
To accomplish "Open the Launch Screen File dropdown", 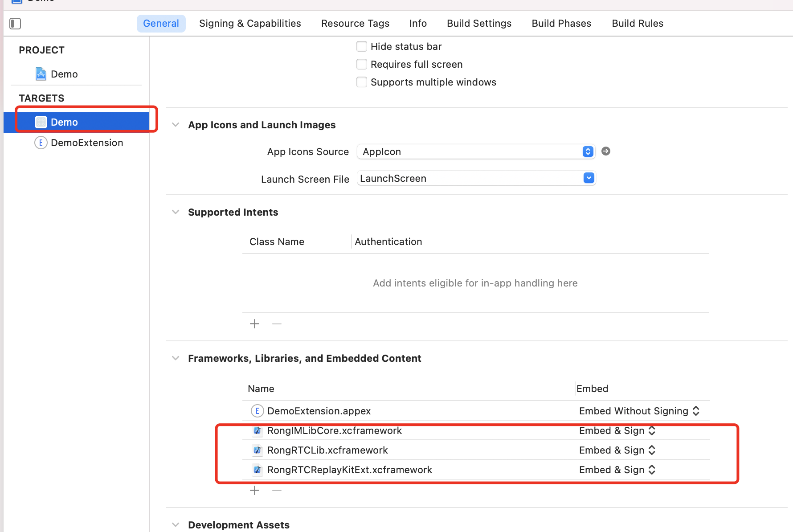I will click(589, 178).
